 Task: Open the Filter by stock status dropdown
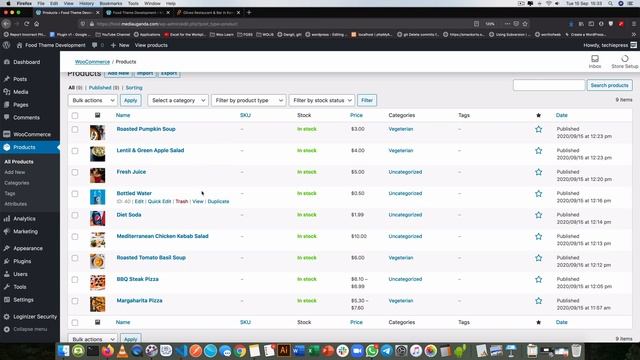pos(322,100)
